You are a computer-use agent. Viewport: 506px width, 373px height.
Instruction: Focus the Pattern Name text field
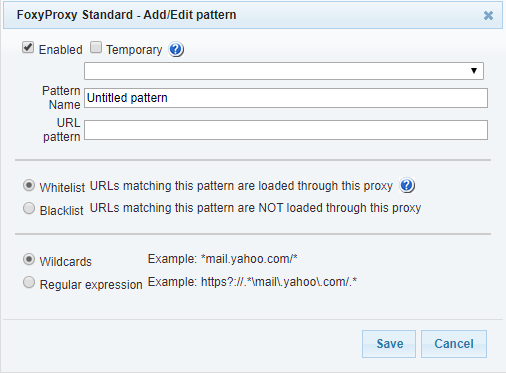click(x=286, y=98)
